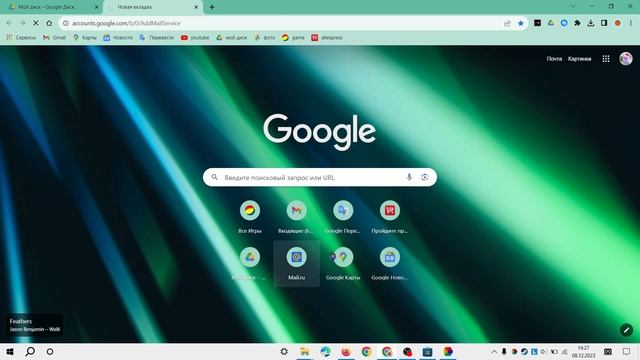Open the Windows Start menu
Screen dimensions: 640x360
tap(10, 351)
